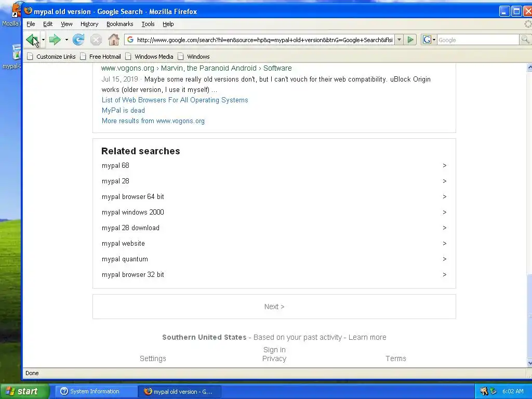Switch to System Information in taskbar
The image size is (532, 399).
click(96, 391)
